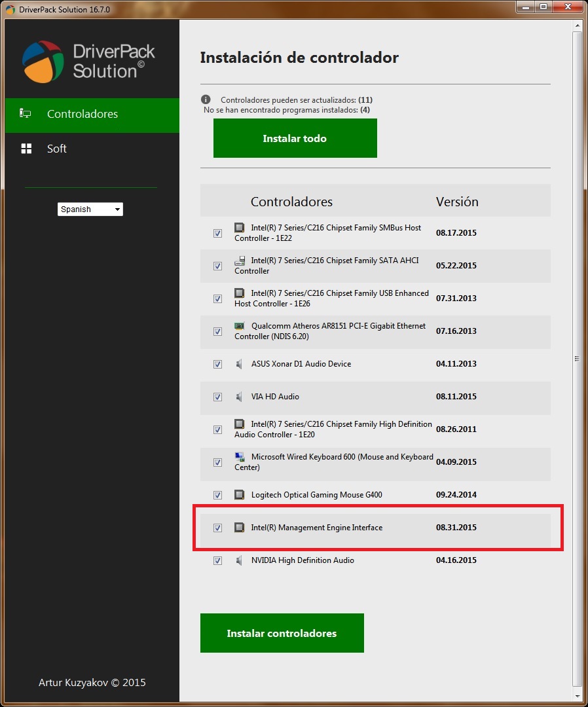588x707 pixels.
Task: Click the vertical scrollbar grip
Action: (577, 359)
